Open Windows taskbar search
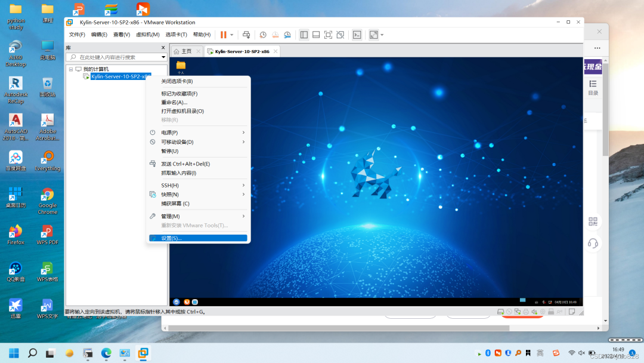The height and width of the screenshot is (363, 644). (32, 353)
